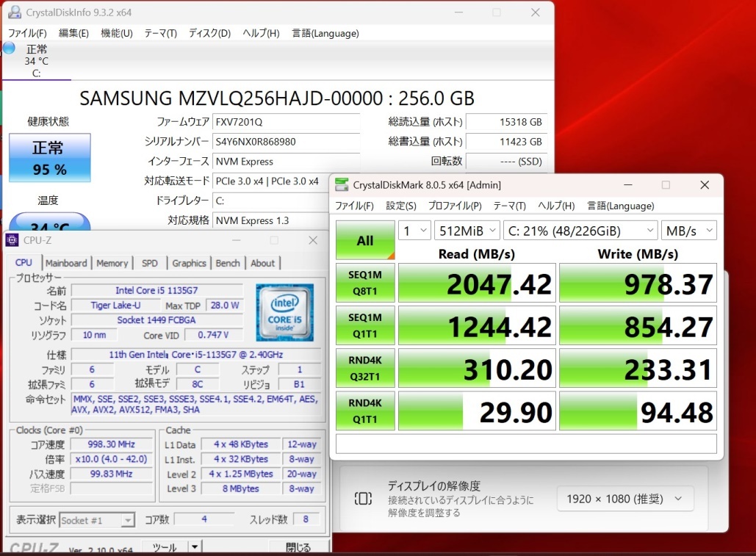Click the CrystalDiskInfo title bar app icon
Image resolution: width=756 pixels, height=556 pixels.
tap(15, 12)
